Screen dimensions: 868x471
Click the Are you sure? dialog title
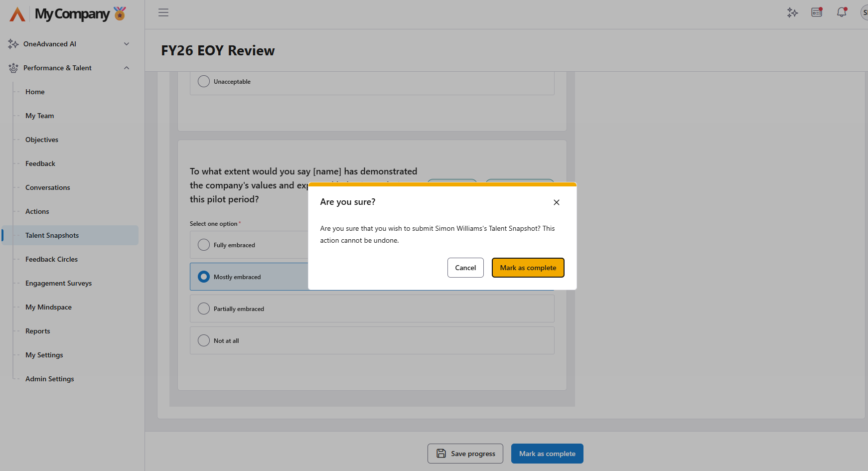coord(348,202)
